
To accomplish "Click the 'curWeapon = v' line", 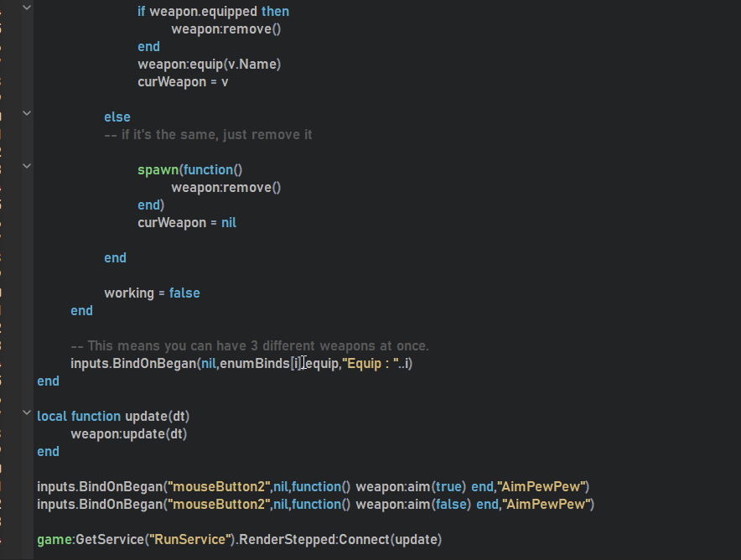I will [x=183, y=82].
